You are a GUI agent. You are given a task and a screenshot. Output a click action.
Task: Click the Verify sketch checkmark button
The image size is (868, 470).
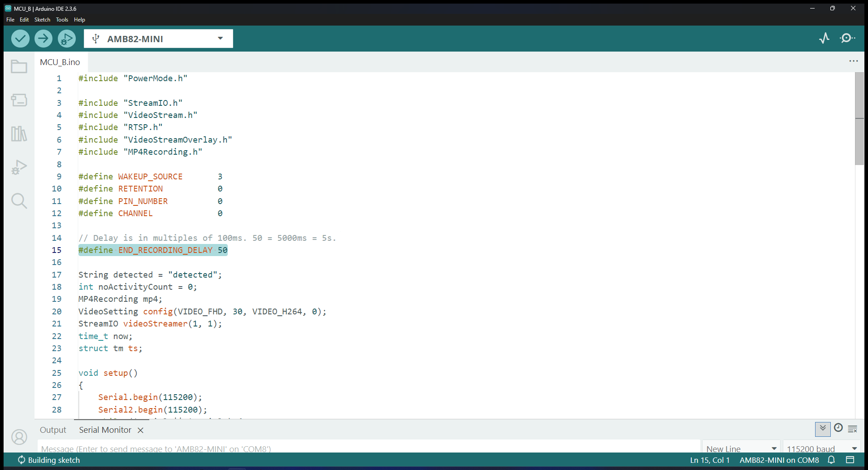point(20,39)
